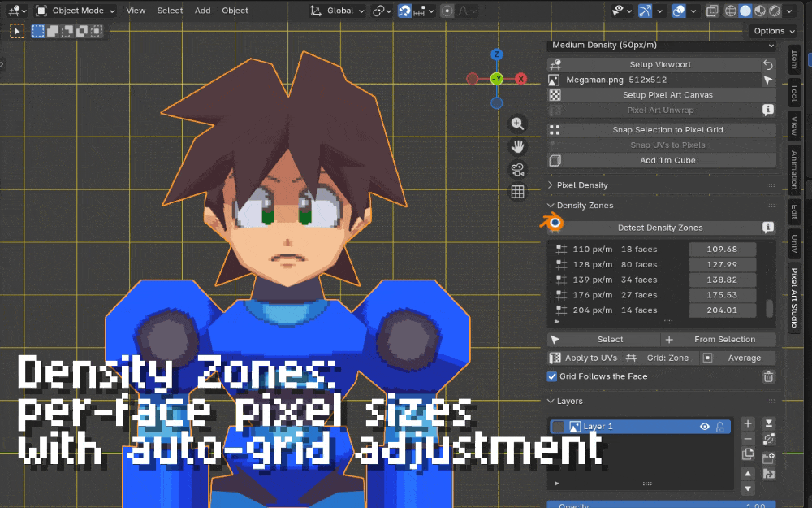Choose the invert selection mode icon
812x508 pixels.
pos(82,31)
